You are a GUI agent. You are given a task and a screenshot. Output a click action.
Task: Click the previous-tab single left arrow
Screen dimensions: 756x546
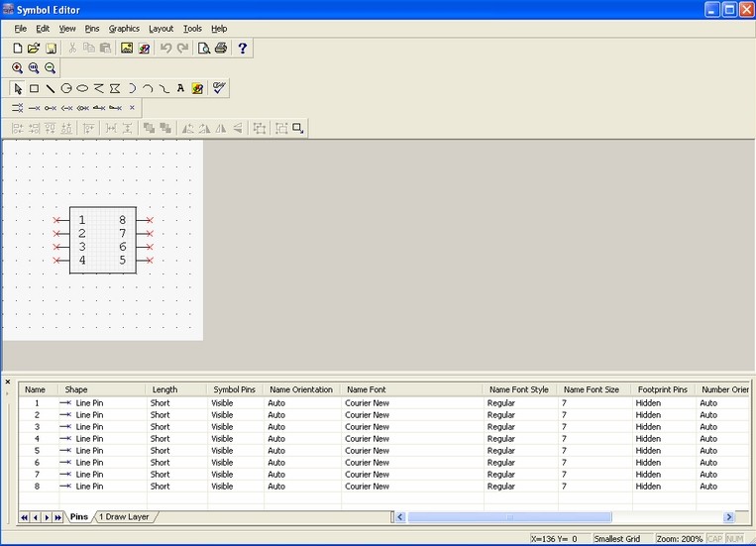(x=36, y=517)
